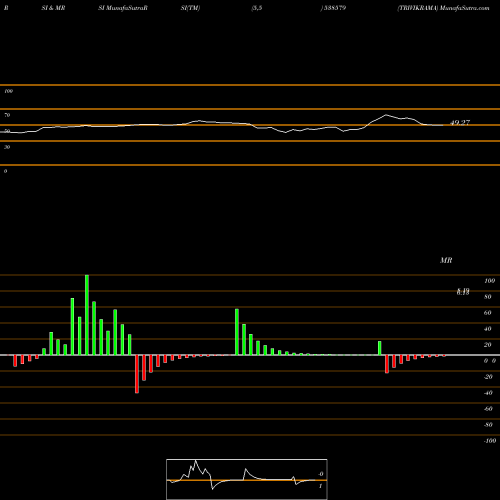Click the RSI axis label '70'
The height and width of the screenshot is (500, 500).
click(x=7, y=115)
